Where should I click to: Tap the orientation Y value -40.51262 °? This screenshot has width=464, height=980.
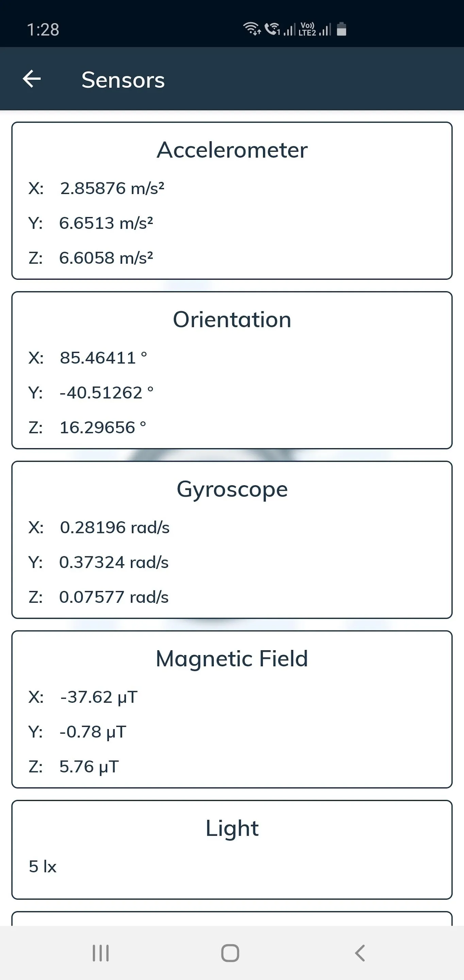click(106, 393)
